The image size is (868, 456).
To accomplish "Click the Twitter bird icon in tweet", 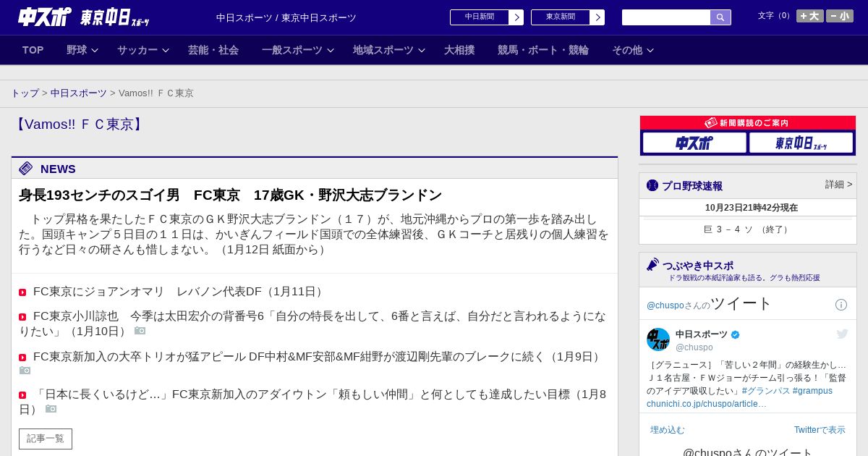I will tap(842, 334).
